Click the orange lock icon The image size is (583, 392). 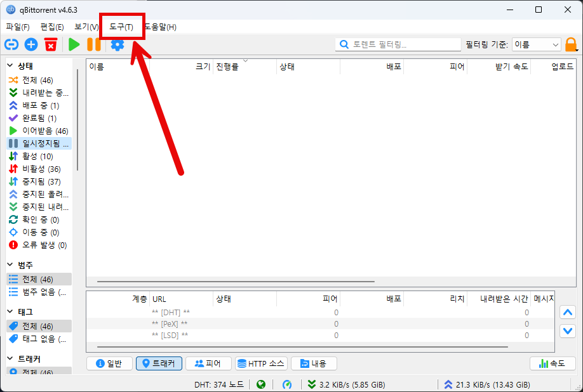571,44
